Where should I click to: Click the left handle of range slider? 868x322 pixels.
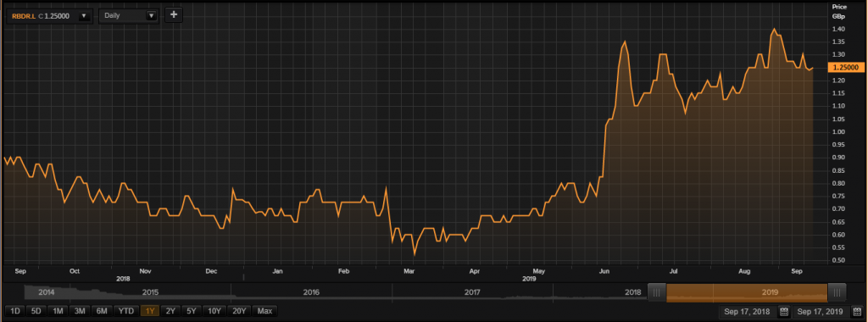click(x=657, y=292)
